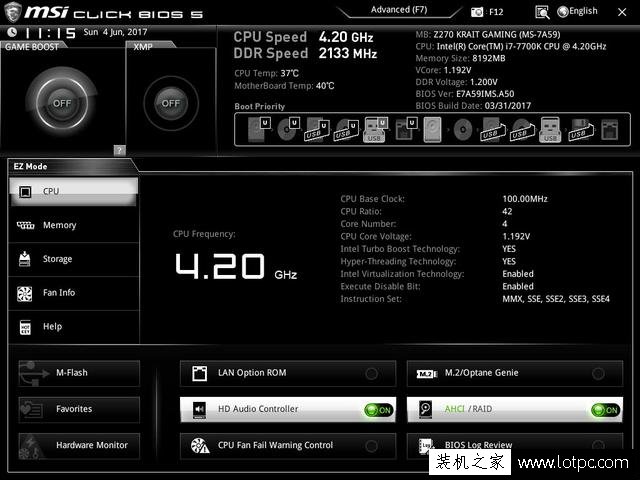This screenshot has width=640, height=480.
Task: Select the legacy USB floppy boot icon
Action: pos(580,130)
